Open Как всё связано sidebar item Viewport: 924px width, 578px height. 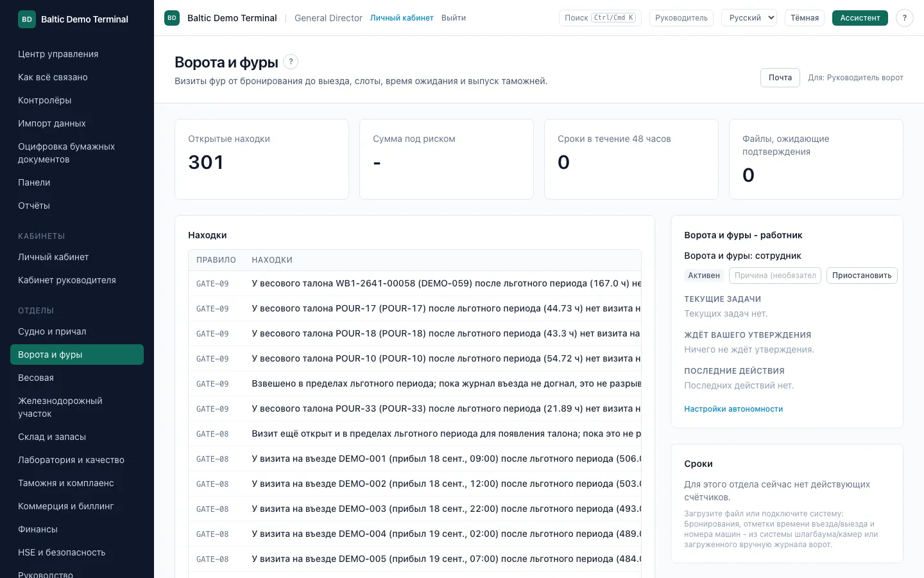pyautogui.click(x=77, y=77)
